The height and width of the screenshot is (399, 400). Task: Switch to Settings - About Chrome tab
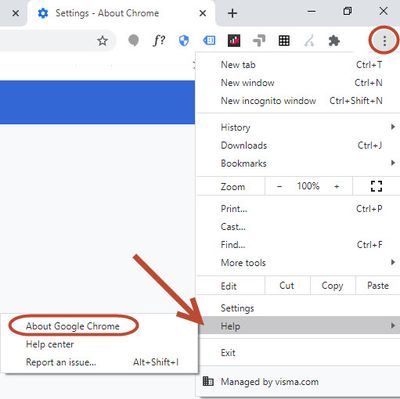click(x=121, y=13)
